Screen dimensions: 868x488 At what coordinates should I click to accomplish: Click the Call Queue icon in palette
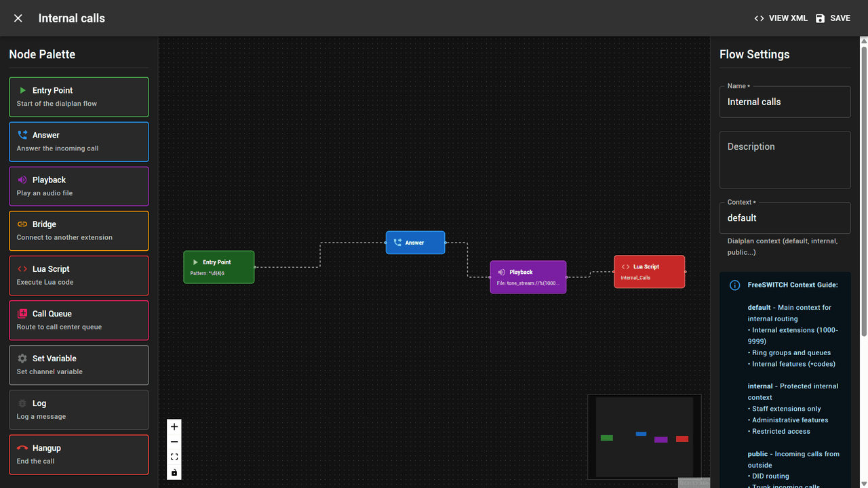click(22, 314)
